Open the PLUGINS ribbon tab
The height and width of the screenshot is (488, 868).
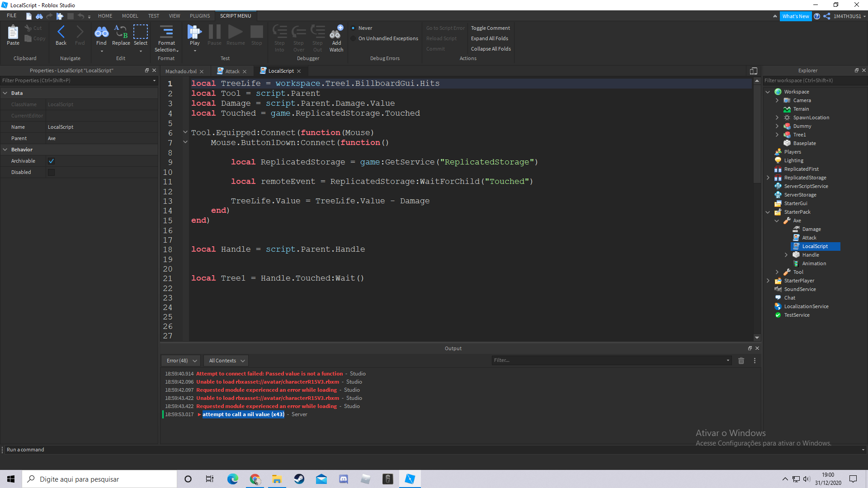(x=199, y=15)
